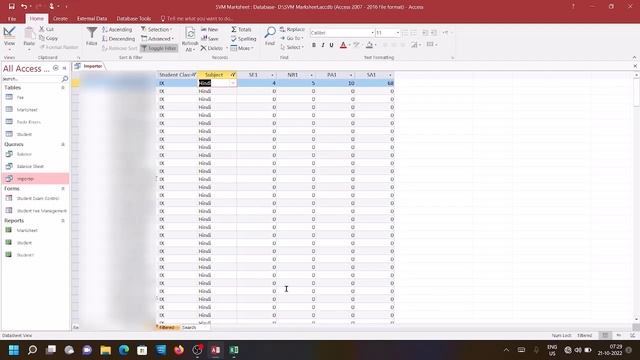Open Windows Start menu
The width and height of the screenshot is (640, 360).
click(13, 350)
